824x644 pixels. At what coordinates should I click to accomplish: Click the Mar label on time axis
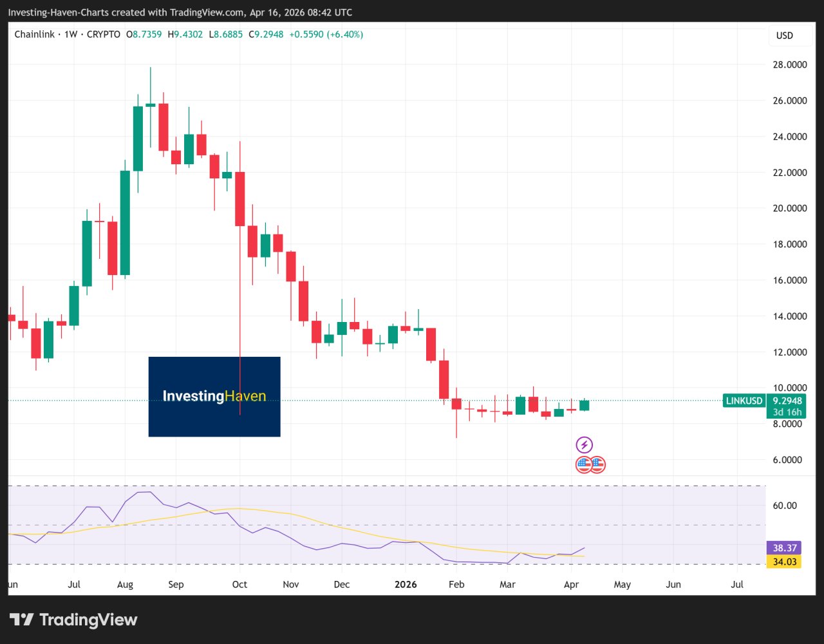coord(507,585)
